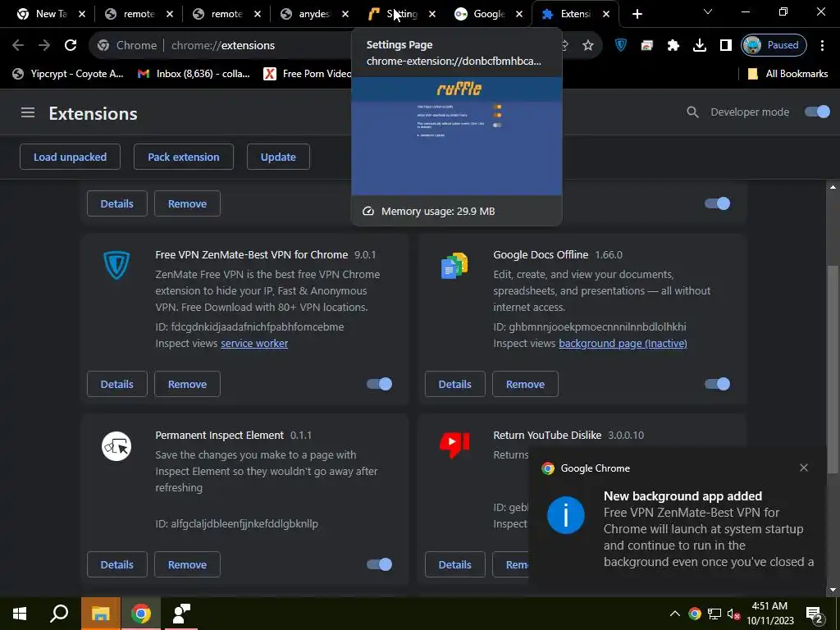Open the background page (Inactive) link
This screenshot has height=630, width=840.
pos(623,344)
